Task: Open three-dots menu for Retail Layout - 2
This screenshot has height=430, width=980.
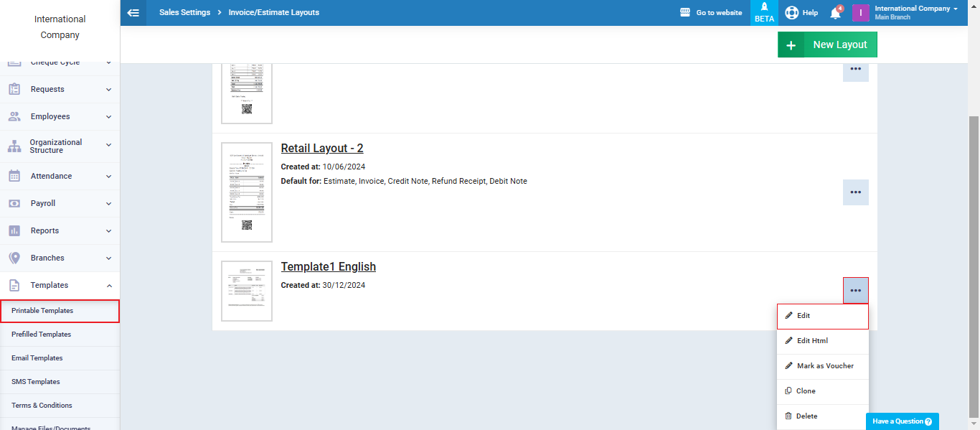Action: click(855, 192)
